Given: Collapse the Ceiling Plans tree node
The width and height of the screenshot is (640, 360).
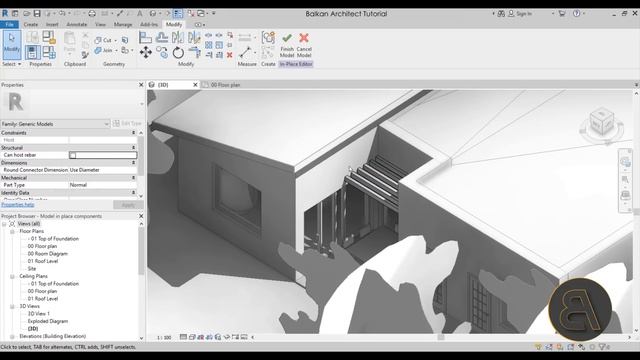Looking at the screenshot, I should pyautogui.click(x=12, y=276).
